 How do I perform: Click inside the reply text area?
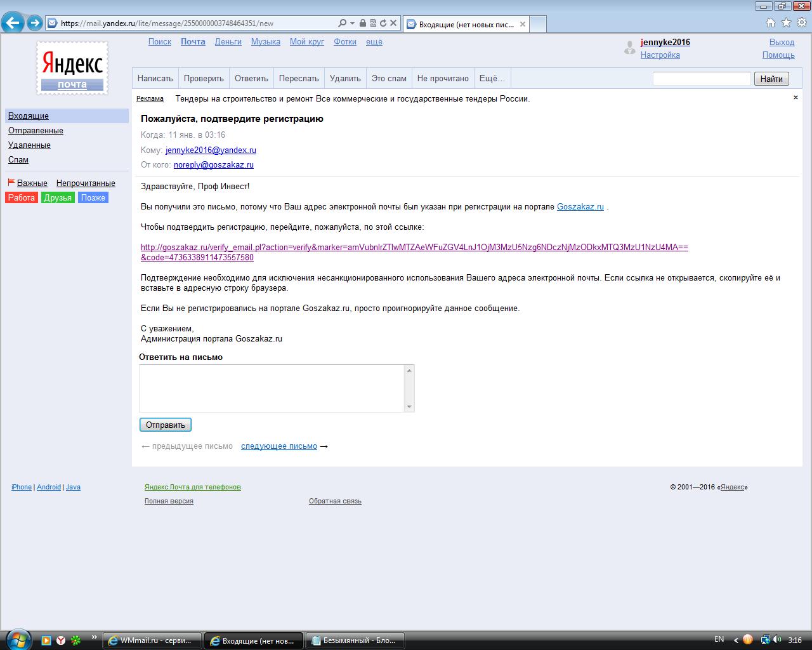272,388
